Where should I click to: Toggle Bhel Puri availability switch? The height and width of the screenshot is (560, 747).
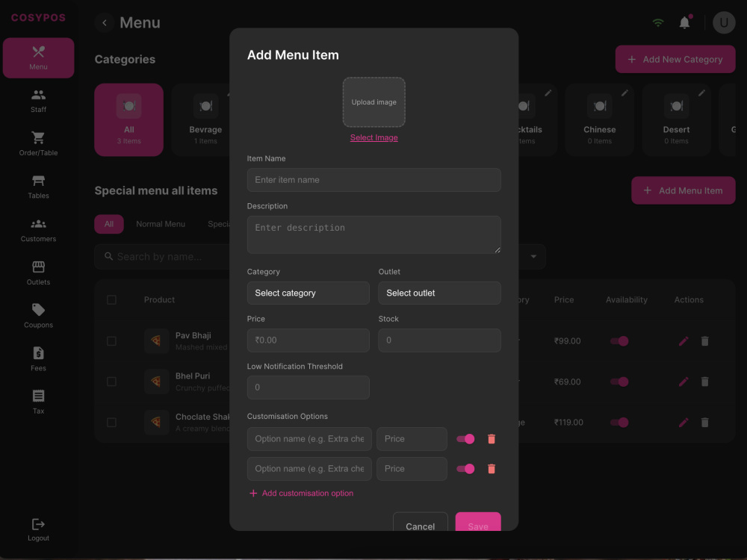click(619, 382)
